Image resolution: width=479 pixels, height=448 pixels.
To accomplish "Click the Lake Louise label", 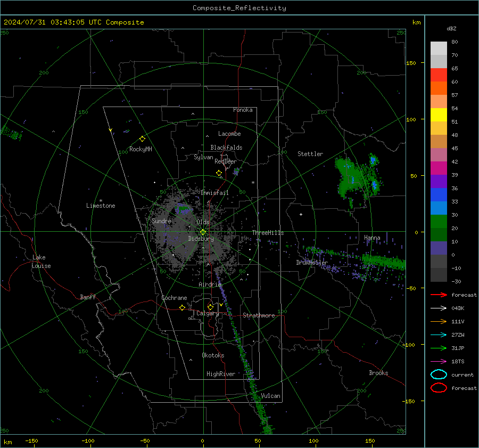I will 41,262.
